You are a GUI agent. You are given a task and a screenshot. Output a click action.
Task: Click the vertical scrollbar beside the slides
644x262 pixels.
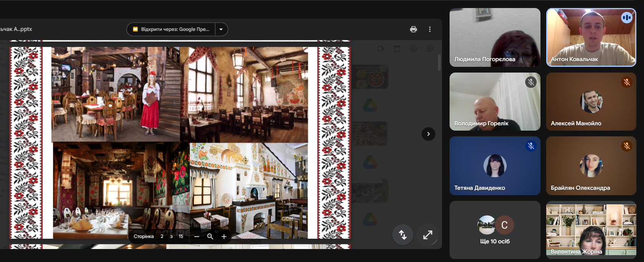(439, 63)
